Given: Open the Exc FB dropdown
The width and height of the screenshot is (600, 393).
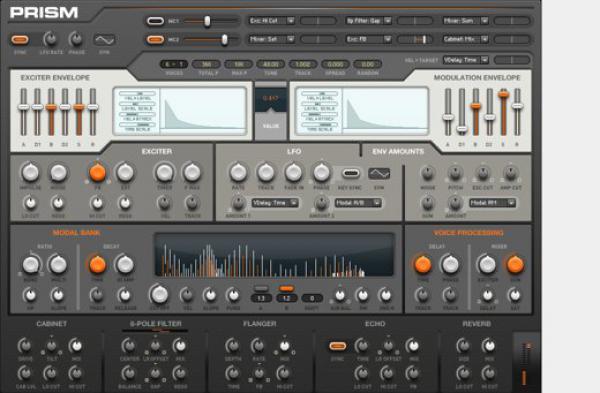Looking at the screenshot, I should (368, 39).
